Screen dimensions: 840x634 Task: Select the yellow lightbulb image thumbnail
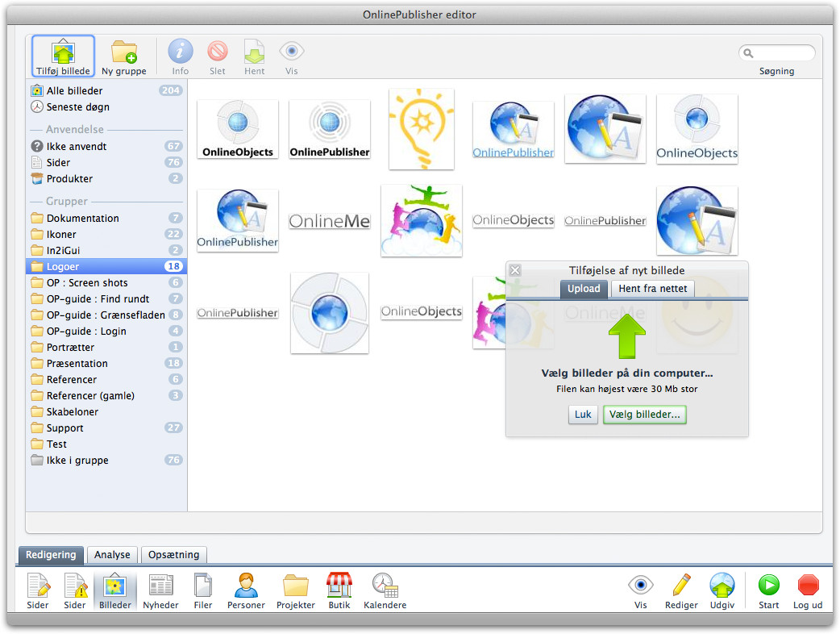421,129
